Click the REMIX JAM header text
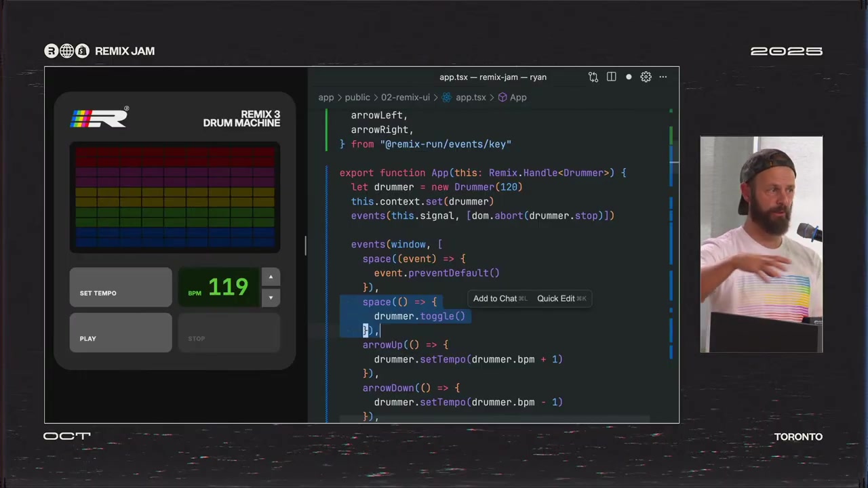 coord(125,51)
